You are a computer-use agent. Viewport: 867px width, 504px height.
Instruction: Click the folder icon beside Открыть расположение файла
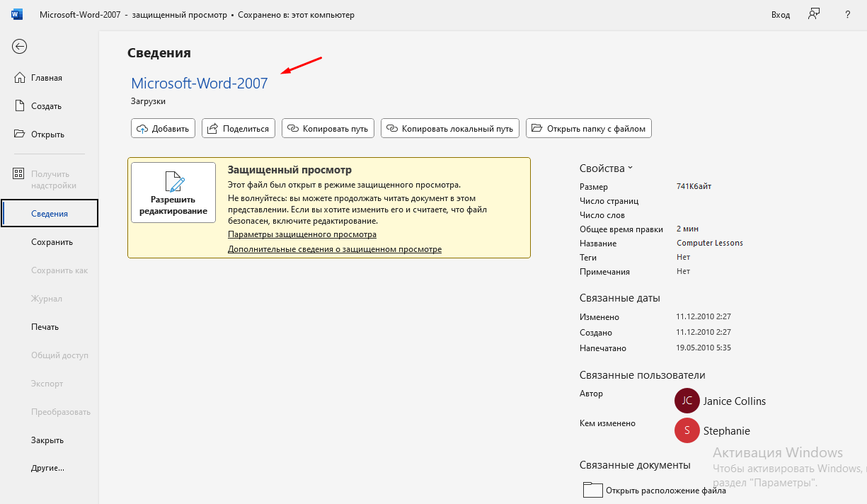(592, 490)
